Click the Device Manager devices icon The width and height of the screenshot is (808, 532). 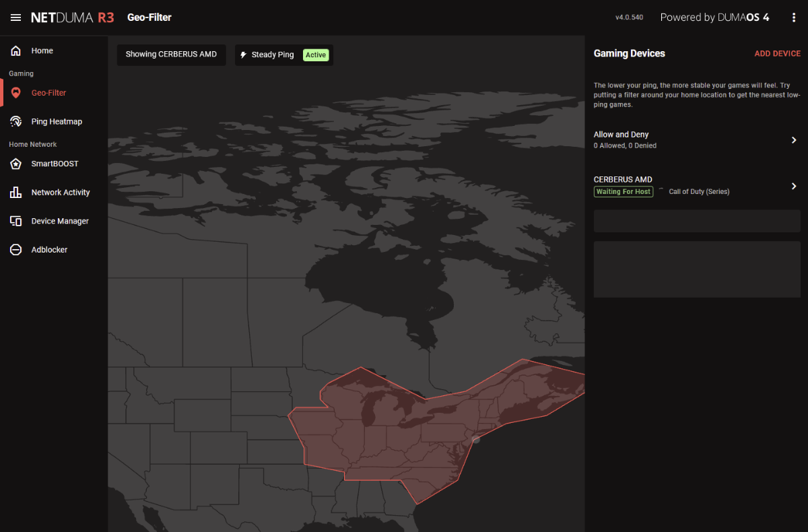click(15, 221)
